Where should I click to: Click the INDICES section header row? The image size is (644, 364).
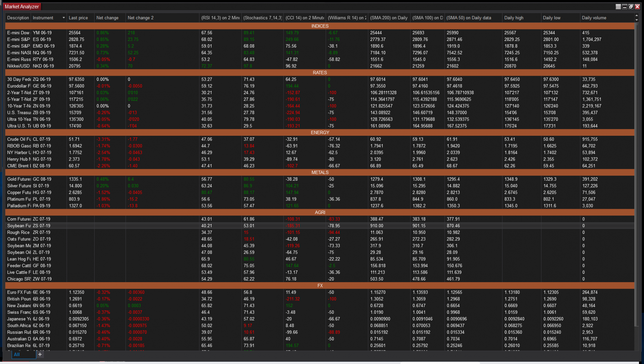[320, 26]
